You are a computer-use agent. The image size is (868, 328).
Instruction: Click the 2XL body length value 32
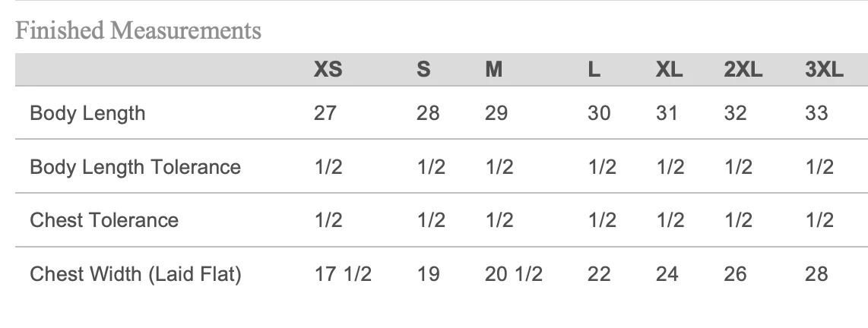[x=735, y=114]
